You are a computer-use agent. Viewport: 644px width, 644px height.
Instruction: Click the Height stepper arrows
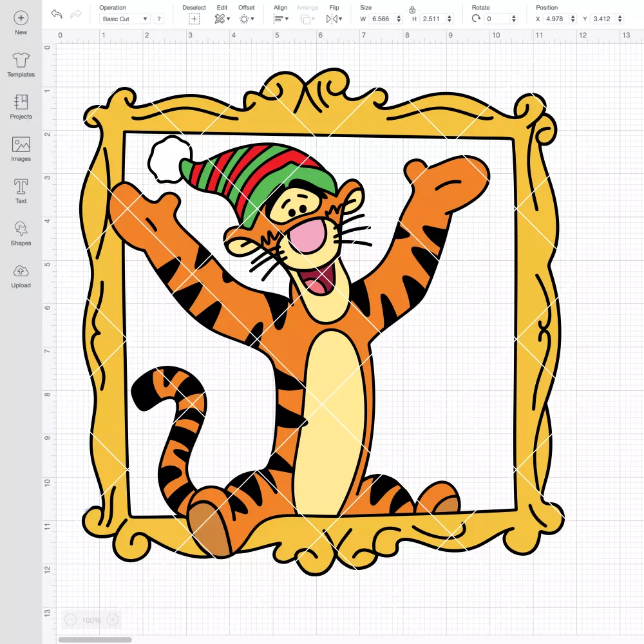(450, 19)
